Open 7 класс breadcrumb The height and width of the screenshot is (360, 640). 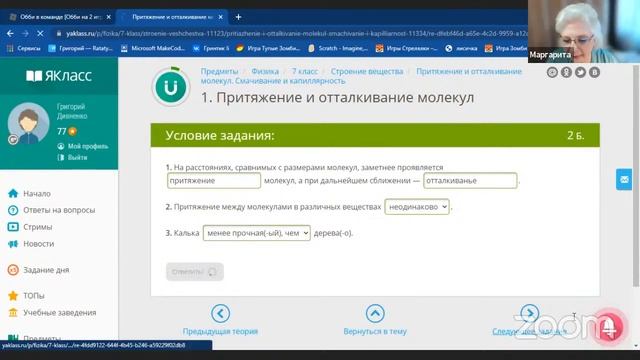(x=304, y=71)
